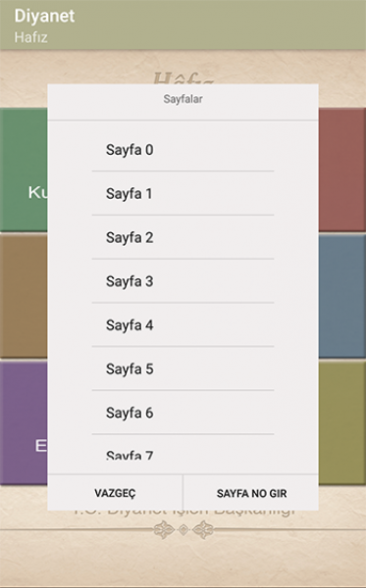Choose Sayfa 2 in page list

[183, 237]
